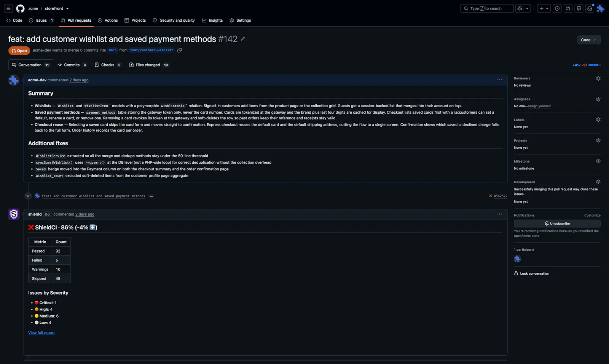
Task: Open the Insights tab
Action: click(x=212, y=21)
